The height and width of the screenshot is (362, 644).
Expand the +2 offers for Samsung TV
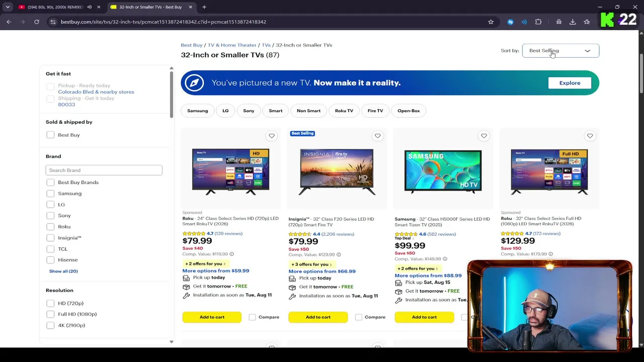pyautogui.click(x=417, y=268)
